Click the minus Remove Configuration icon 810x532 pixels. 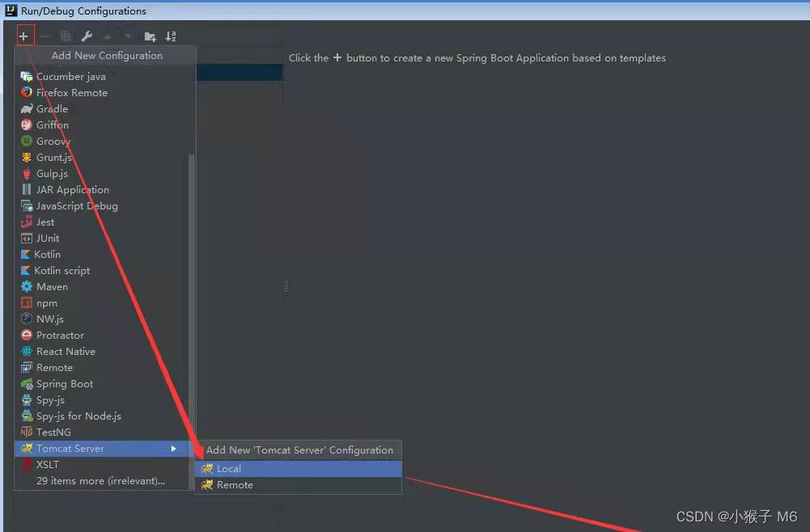pos(45,36)
